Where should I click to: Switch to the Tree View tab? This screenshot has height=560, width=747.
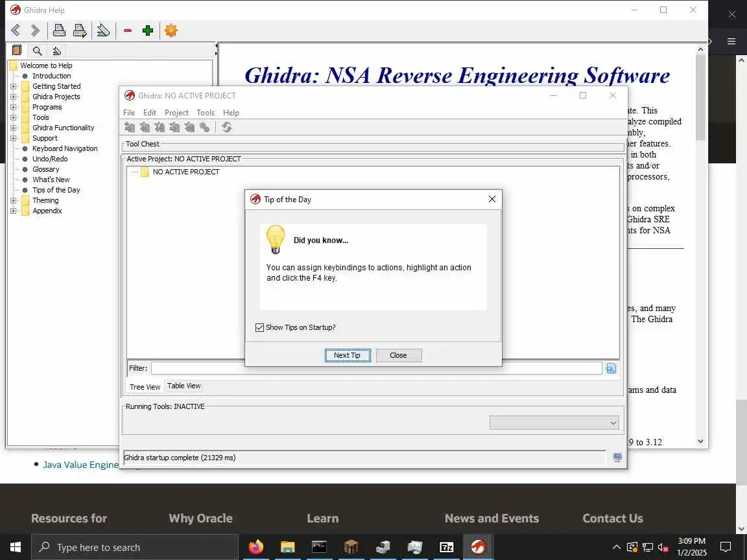point(145,387)
